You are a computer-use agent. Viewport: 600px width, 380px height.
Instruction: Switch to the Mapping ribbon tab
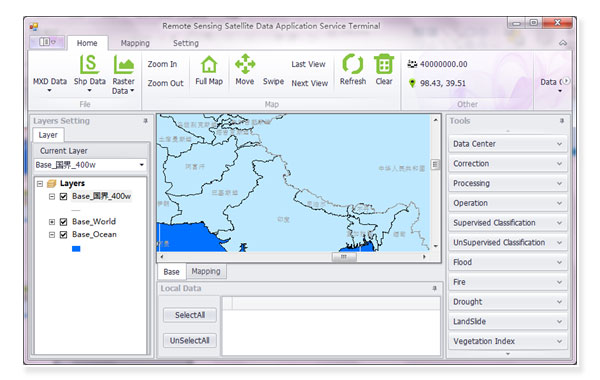(135, 43)
